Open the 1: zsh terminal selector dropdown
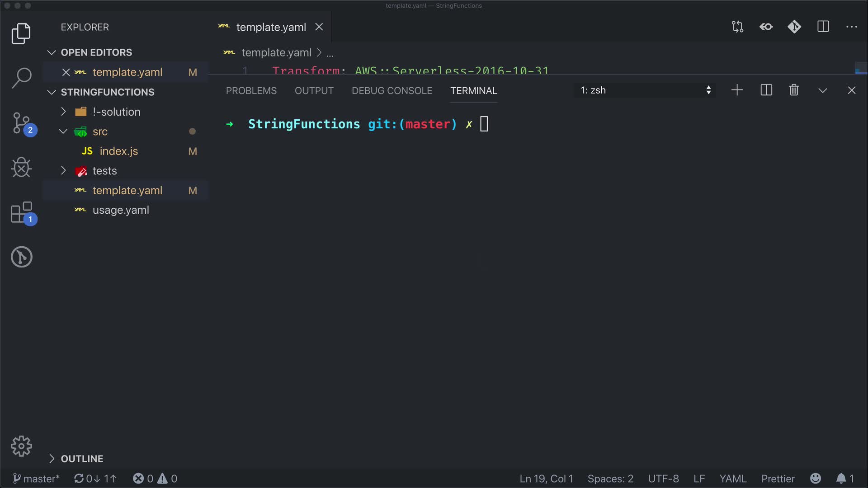Image resolution: width=868 pixels, height=488 pixels. pos(645,90)
